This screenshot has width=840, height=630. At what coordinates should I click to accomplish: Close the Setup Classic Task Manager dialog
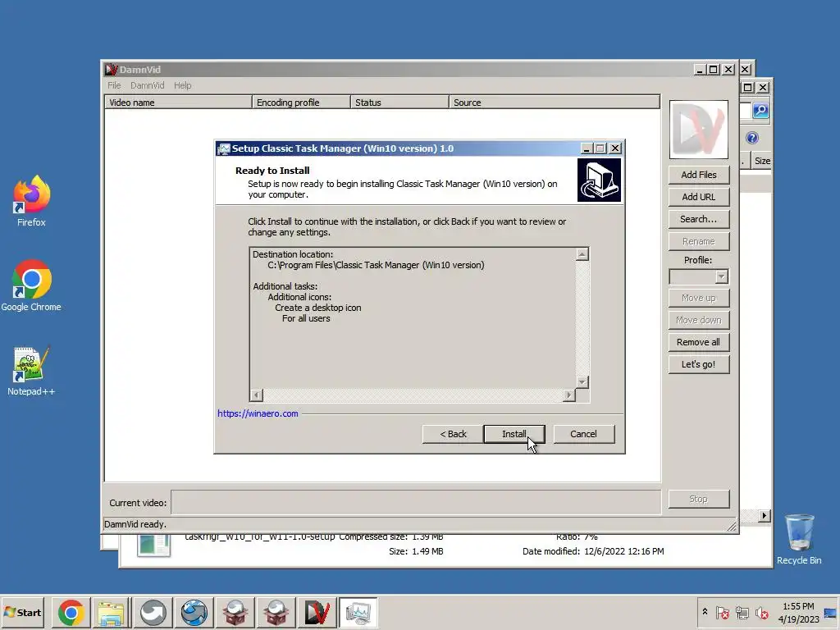[x=615, y=148]
